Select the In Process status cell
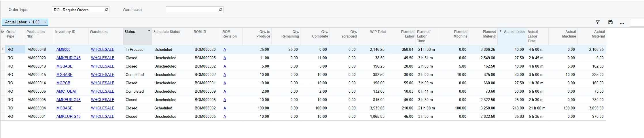 (137, 49)
